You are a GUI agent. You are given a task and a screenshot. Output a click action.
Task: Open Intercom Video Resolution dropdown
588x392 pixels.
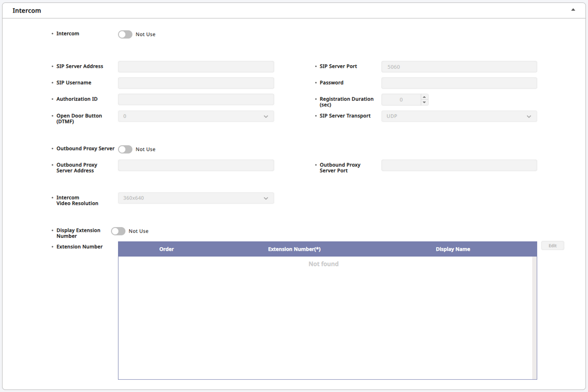click(x=196, y=198)
